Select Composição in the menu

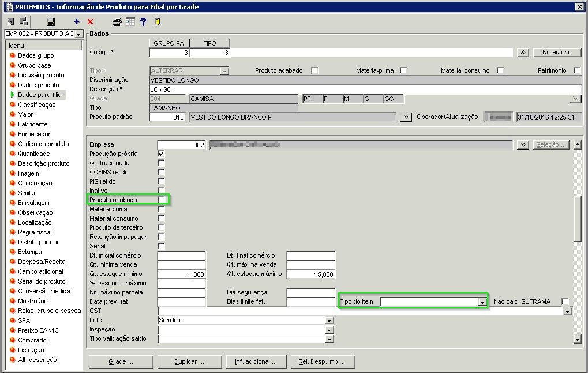35,183
